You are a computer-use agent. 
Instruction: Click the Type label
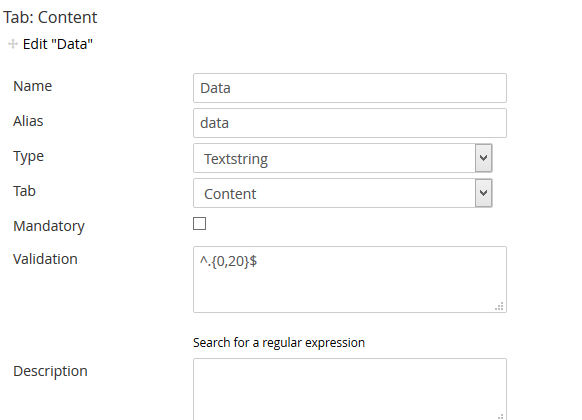29,157
